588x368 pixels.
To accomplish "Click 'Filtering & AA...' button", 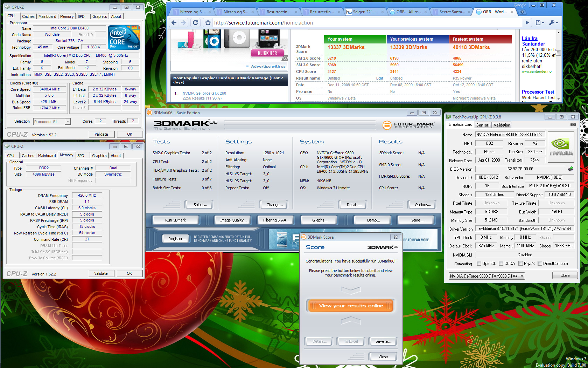I will coord(276,220).
